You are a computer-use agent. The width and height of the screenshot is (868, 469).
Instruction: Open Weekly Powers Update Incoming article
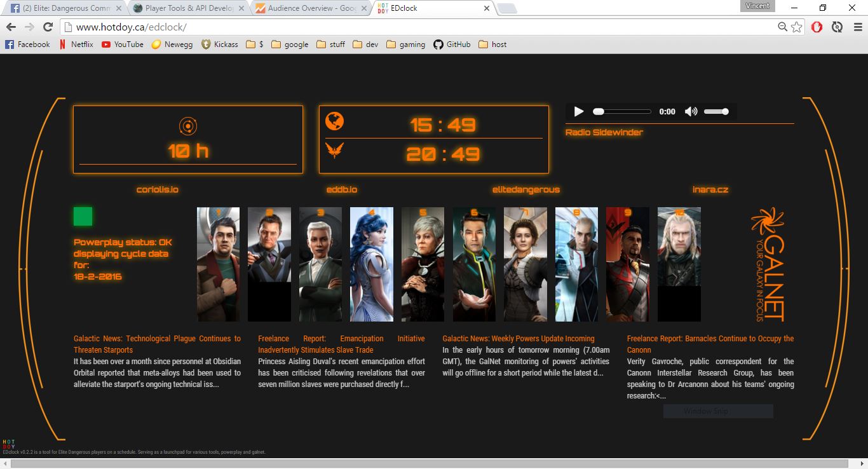(x=519, y=339)
